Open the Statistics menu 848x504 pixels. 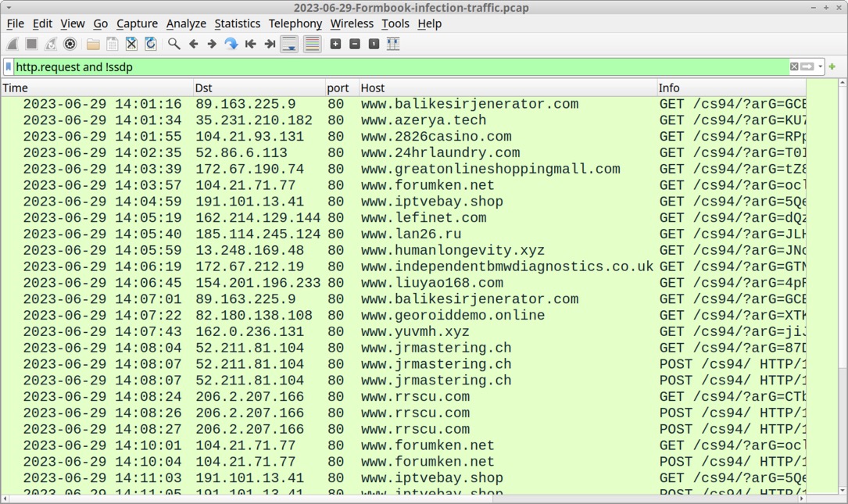pos(238,23)
